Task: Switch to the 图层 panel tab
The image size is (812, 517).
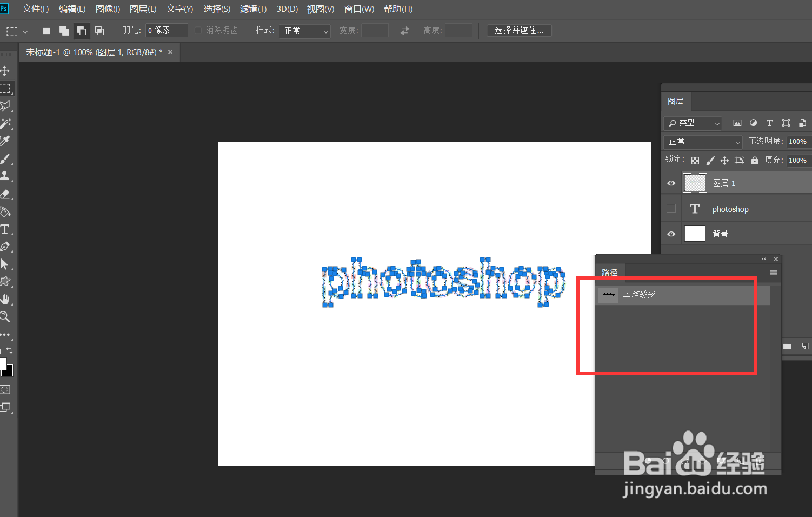Action: [676, 101]
